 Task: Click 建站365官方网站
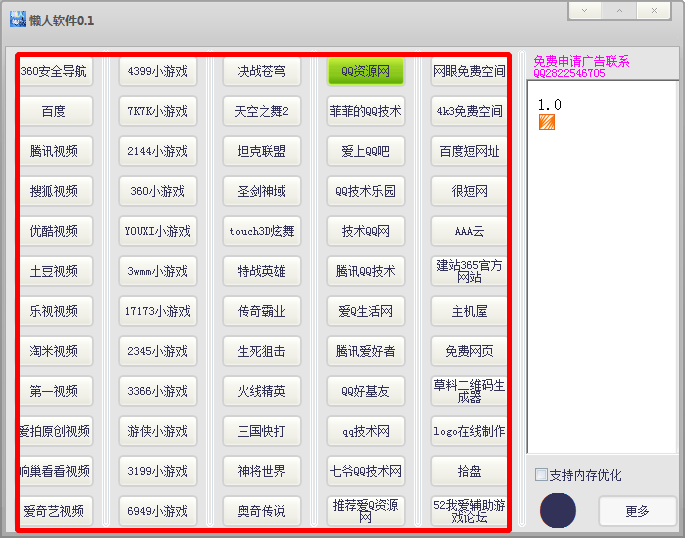point(469,271)
